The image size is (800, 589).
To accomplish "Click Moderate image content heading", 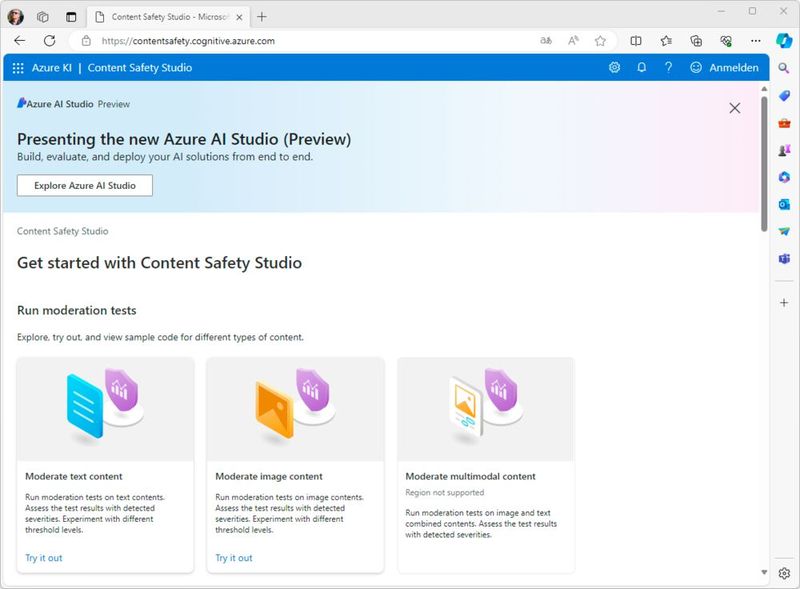I will 269,476.
